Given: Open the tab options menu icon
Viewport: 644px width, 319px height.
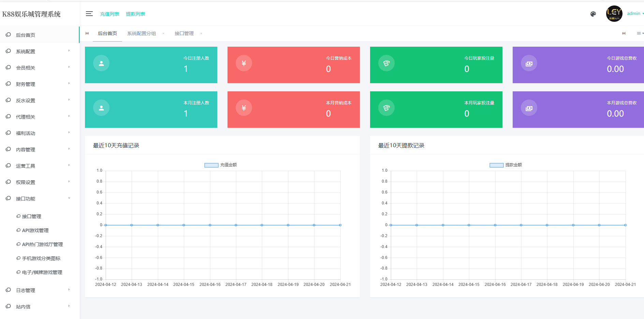Looking at the screenshot, I should (640, 33).
